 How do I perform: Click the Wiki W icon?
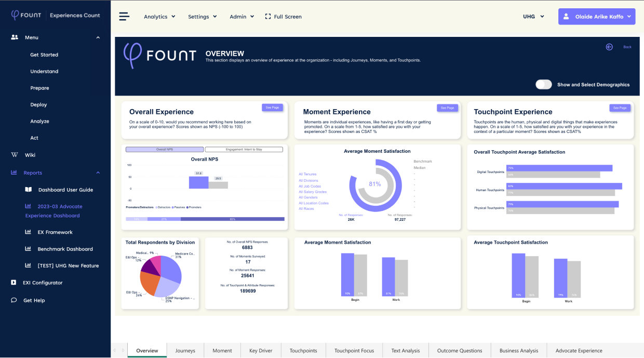pos(15,155)
